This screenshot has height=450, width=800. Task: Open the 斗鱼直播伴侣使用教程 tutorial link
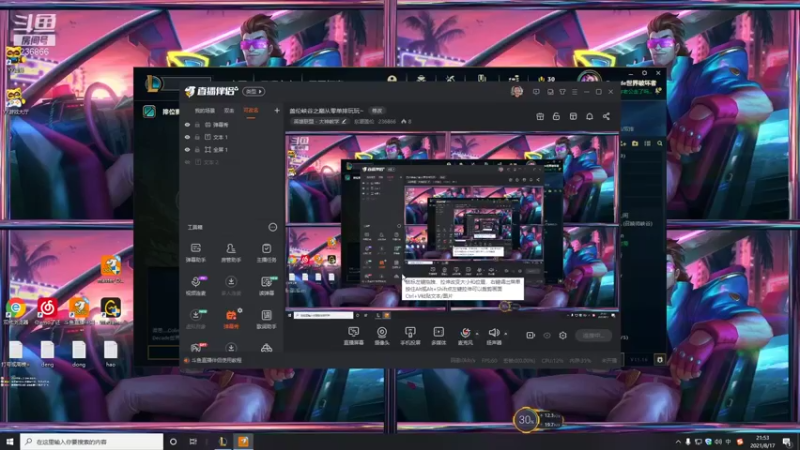tap(216, 360)
